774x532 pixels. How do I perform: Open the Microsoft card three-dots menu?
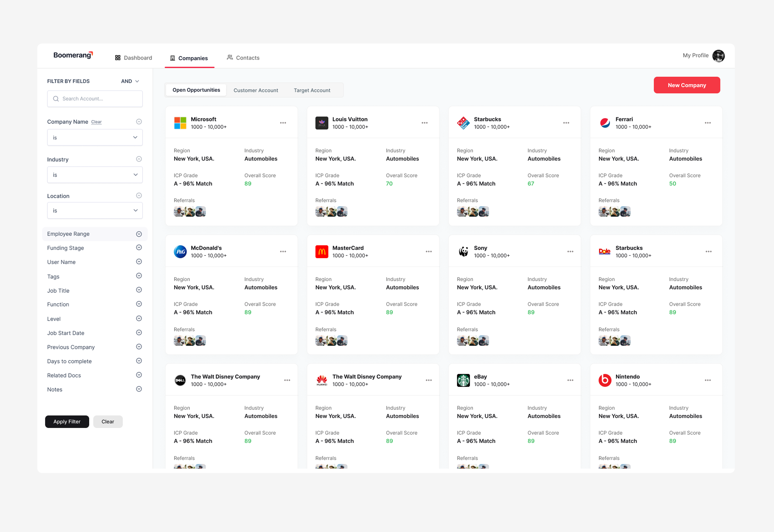pos(283,123)
